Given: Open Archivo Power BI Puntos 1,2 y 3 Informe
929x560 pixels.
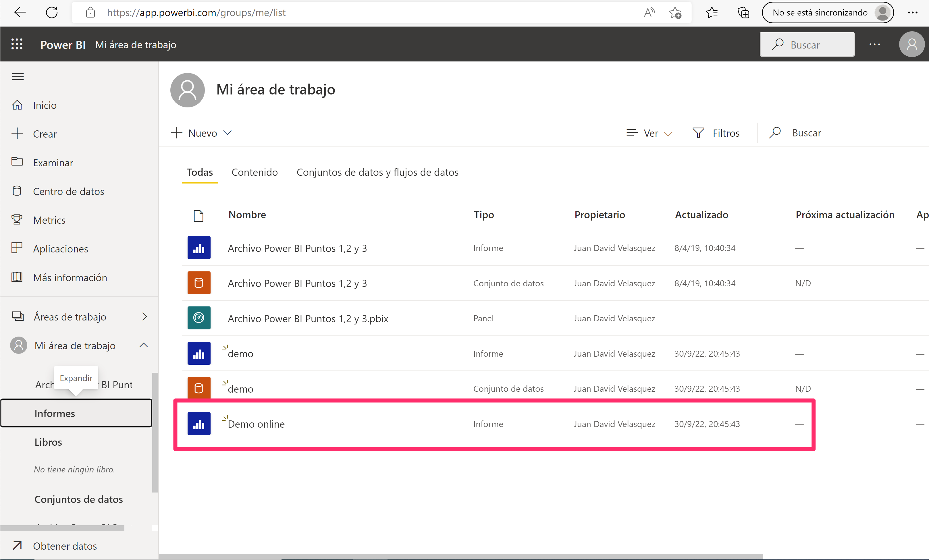Looking at the screenshot, I should click(x=297, y=248).
